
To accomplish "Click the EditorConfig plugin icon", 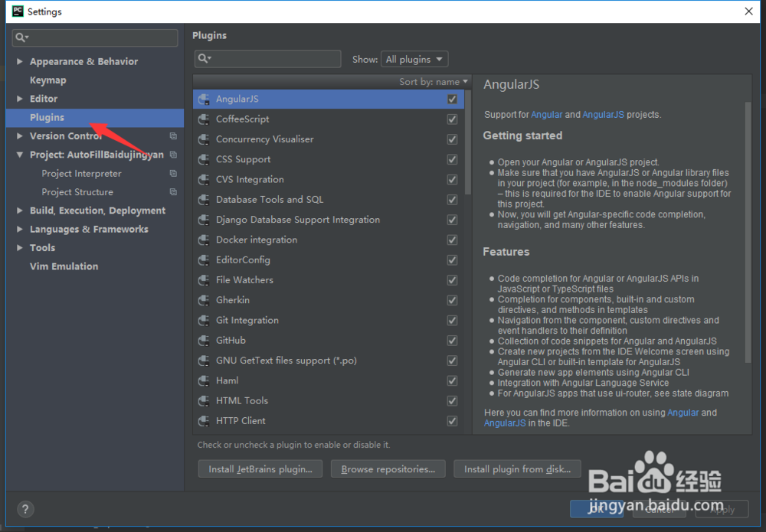I will click(204, 260).
